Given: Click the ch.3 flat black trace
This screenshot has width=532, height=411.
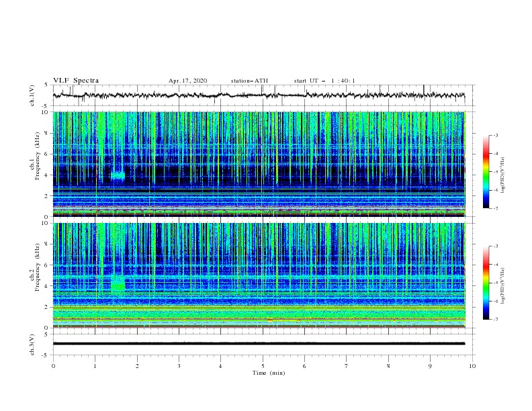Looking at the screenshot, I should (259, 344).
